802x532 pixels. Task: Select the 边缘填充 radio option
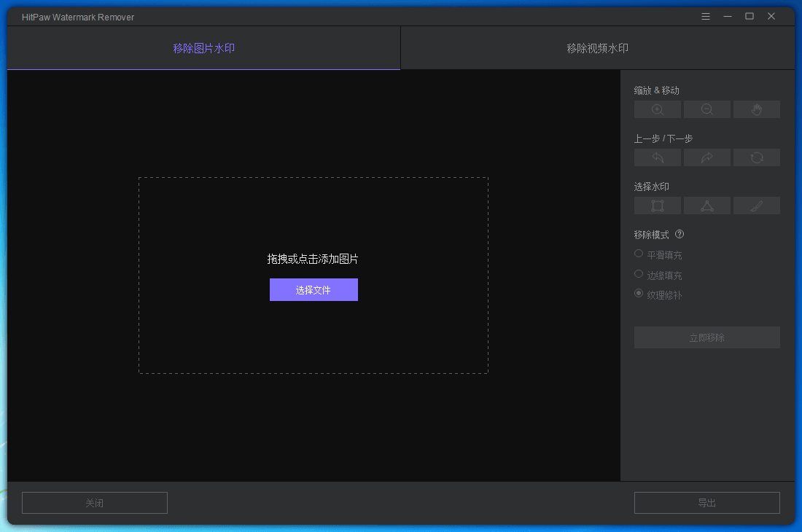639,274
